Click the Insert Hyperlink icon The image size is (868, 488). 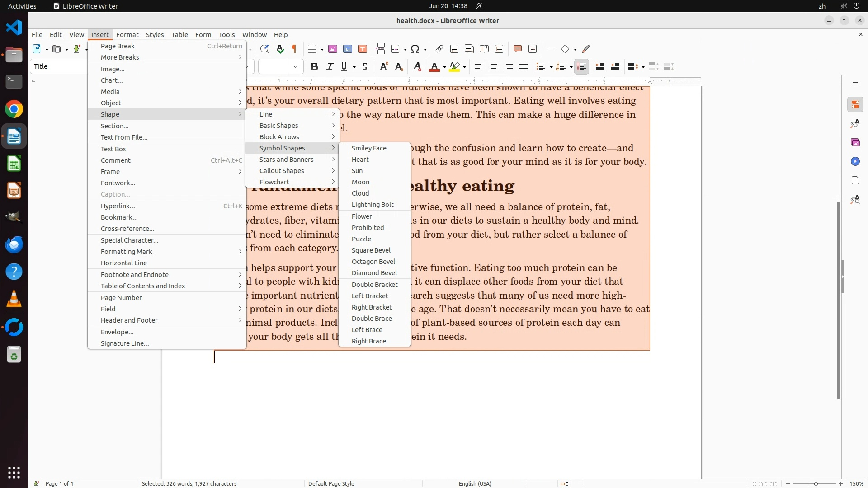point(439,49)
